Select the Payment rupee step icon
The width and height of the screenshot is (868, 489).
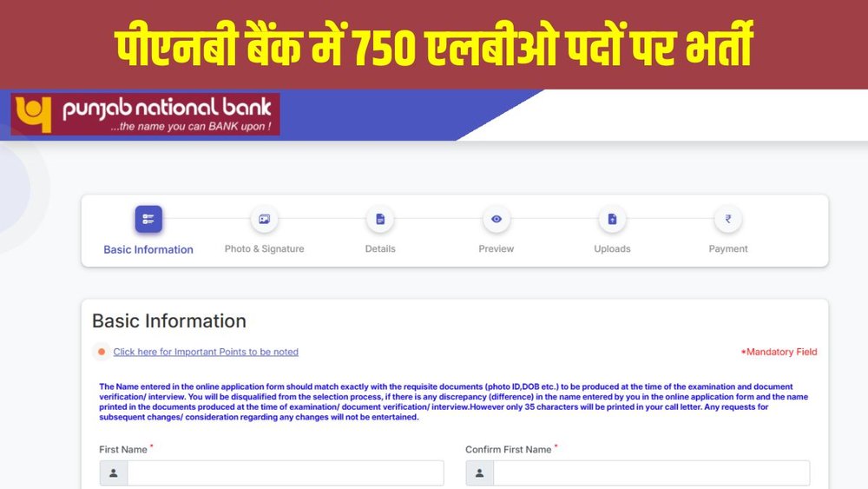tap(728, 219)
